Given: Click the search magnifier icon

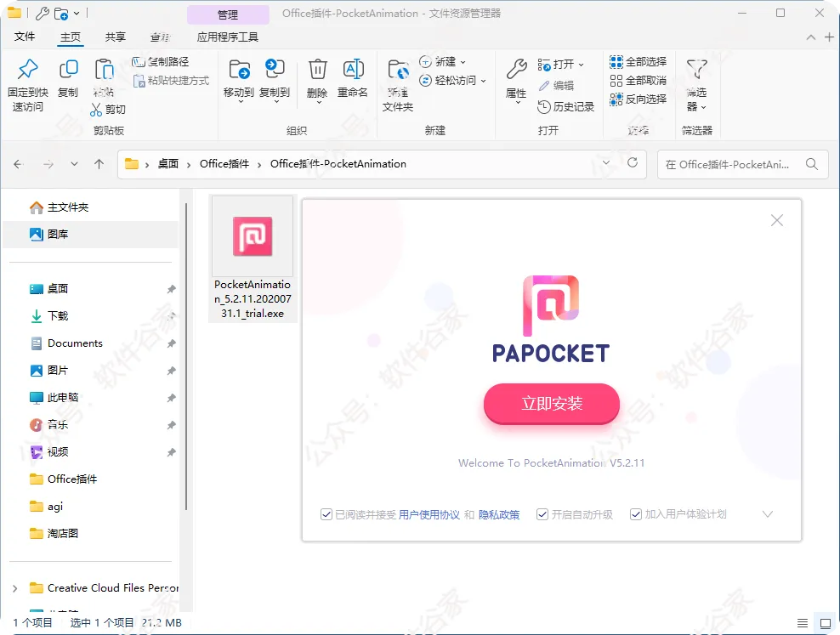Looking at the screenshot, I should [x=812, y=164].
